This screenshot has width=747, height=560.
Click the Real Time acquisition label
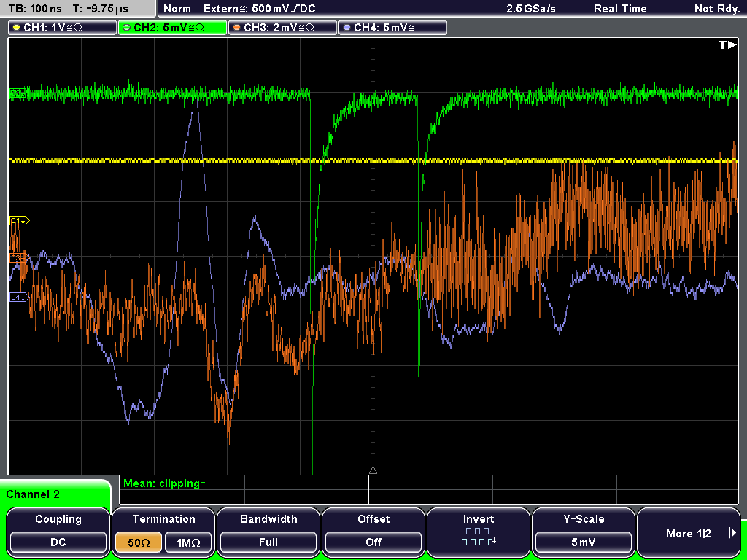[x=620, y=9]
